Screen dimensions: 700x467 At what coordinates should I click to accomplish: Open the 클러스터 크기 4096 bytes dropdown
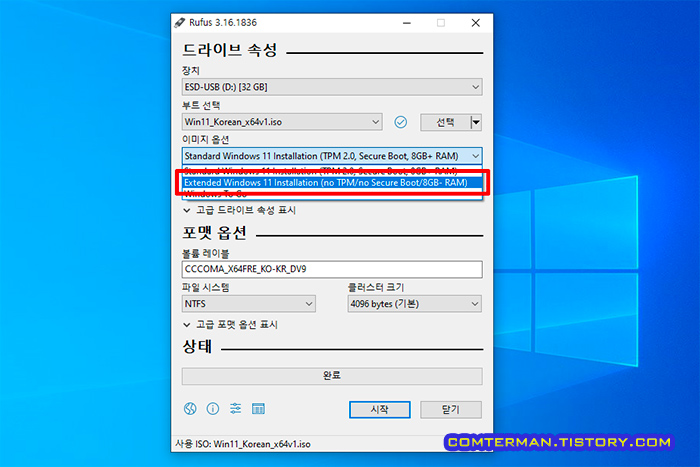click(415, 304)
